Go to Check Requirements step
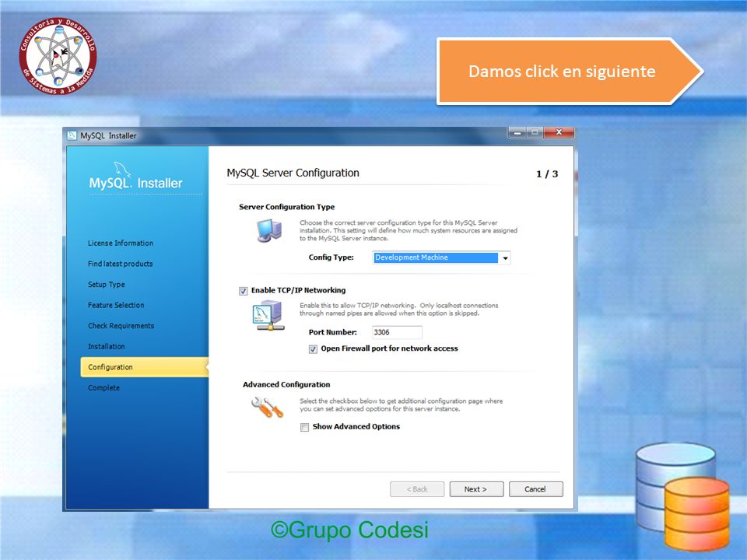747x560 pixels. [121, 326]
